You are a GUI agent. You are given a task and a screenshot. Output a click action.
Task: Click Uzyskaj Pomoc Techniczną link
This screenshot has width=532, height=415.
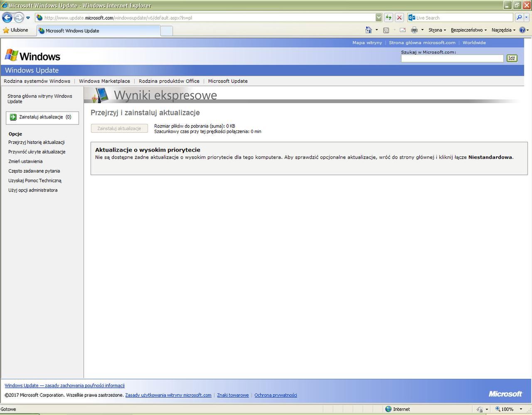click(35, 180)
